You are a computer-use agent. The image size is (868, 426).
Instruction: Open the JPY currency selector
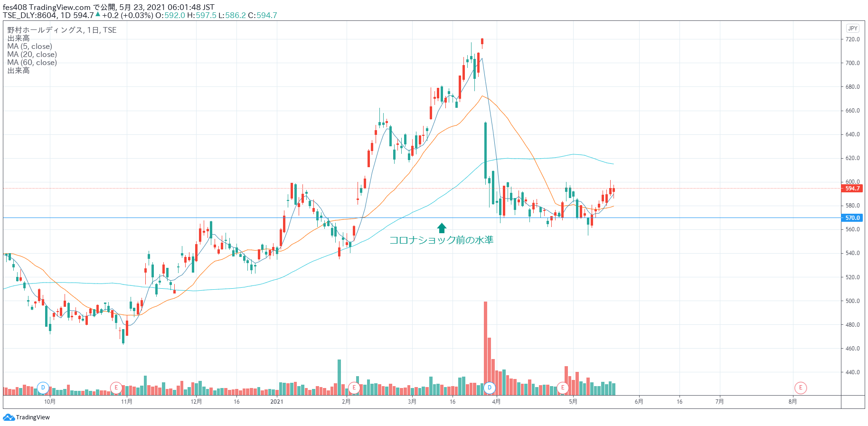tap(852, 28)
